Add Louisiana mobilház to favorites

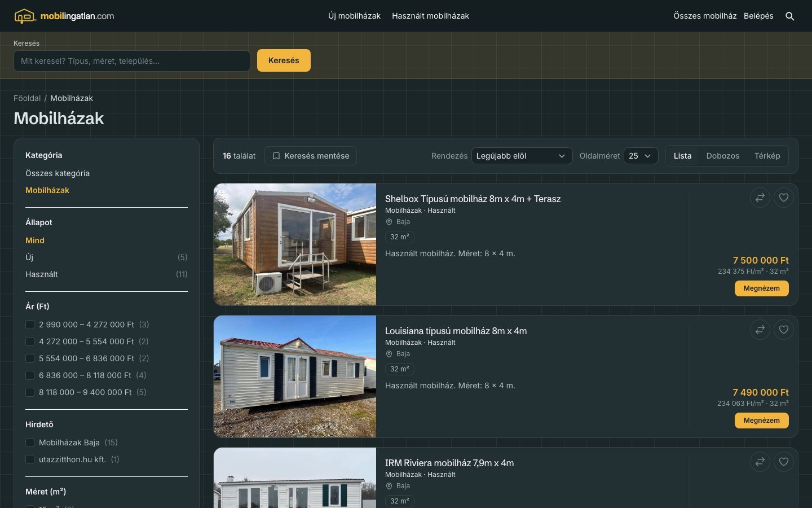point(784,330)
